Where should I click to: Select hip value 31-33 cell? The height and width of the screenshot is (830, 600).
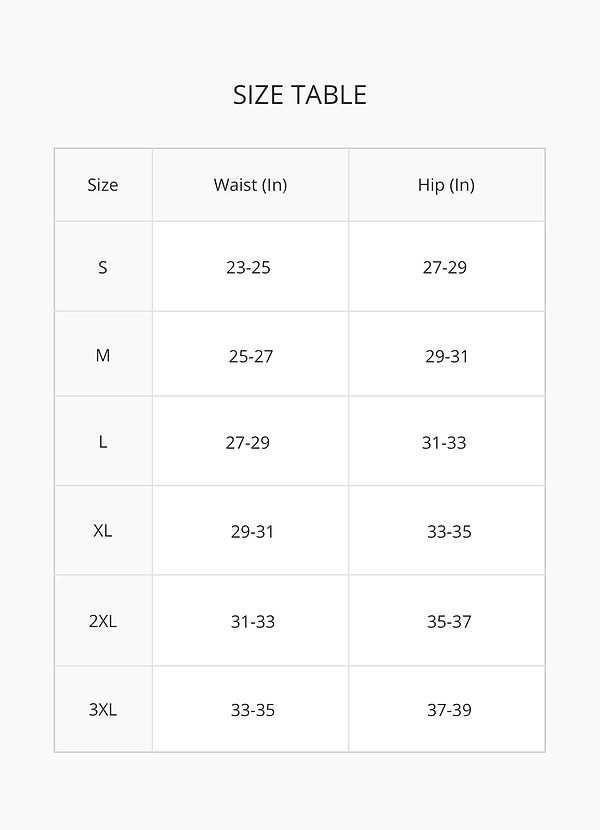point(444,442)
